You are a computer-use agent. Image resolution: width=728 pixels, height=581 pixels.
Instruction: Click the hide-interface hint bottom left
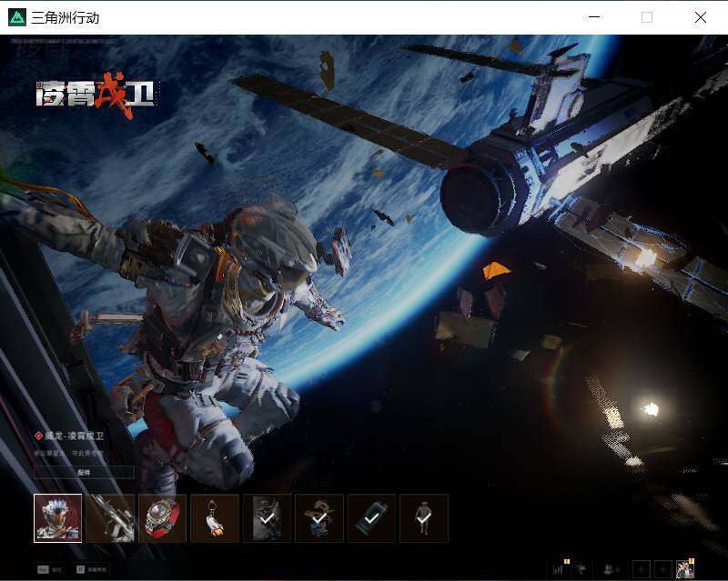(x=92, y=569)
